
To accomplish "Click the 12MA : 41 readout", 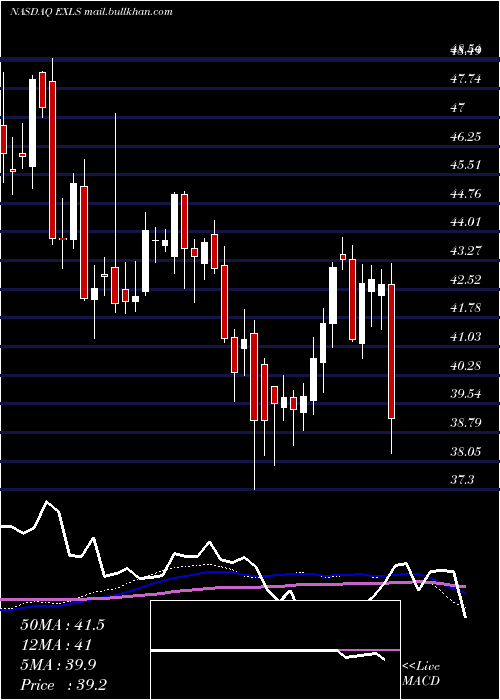I will tap(56, 645).
